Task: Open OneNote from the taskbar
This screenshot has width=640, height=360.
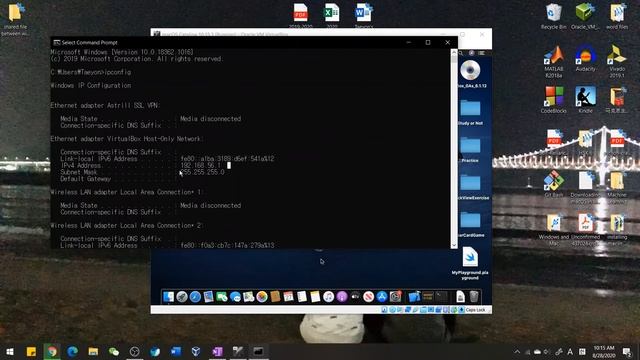Action: tap(217, 351)
